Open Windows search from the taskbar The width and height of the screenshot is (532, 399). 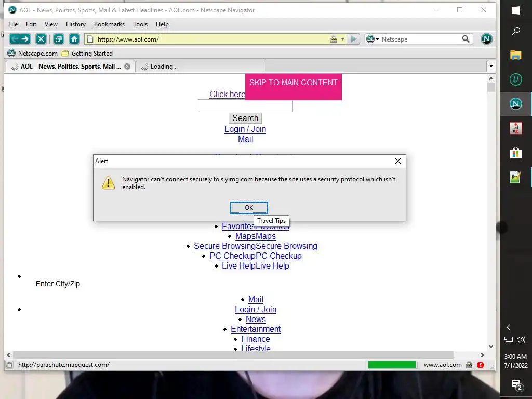pyautogui.click(x=516, y=31)
